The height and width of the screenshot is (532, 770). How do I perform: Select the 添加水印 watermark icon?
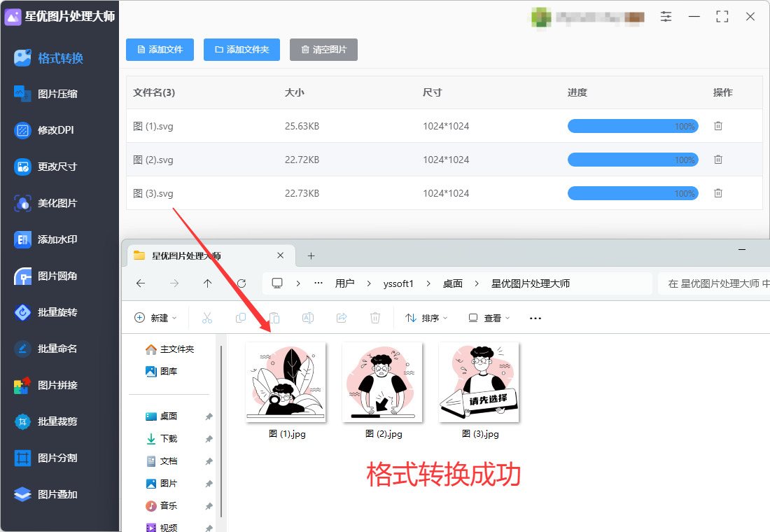pos(22,239)
